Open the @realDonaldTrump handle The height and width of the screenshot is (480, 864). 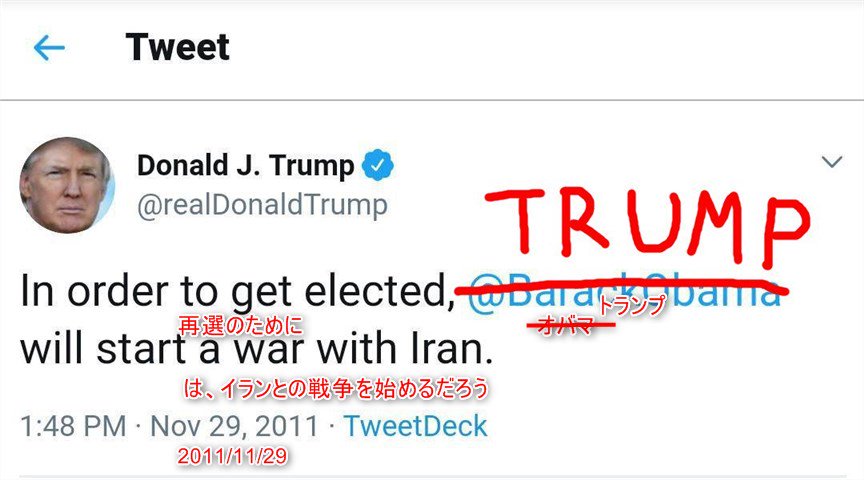pos(262,205)
